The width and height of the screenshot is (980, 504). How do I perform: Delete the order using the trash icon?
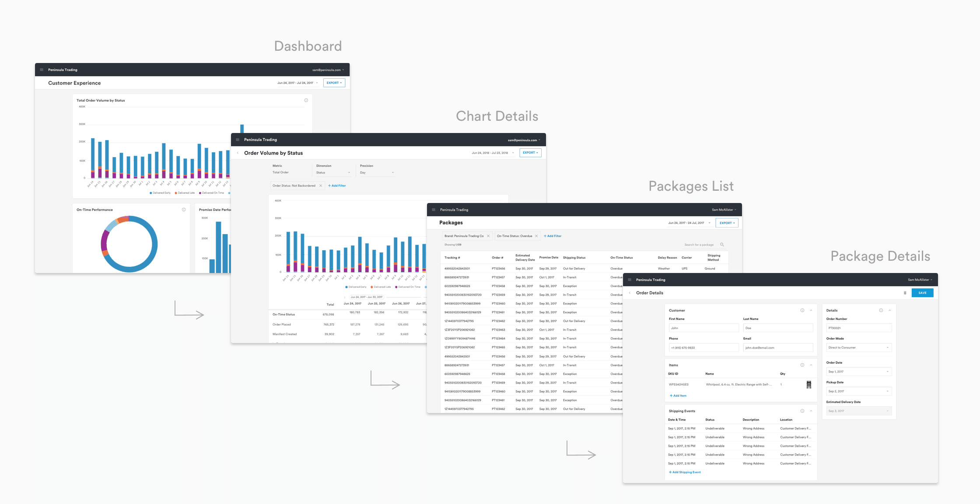tap(905, 293)
